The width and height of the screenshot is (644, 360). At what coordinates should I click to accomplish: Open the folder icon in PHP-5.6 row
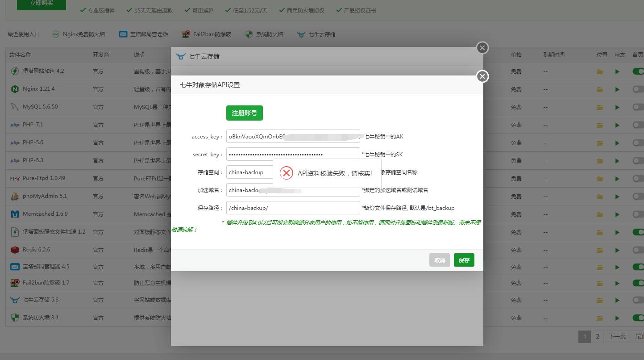pyautogui.click(x=600, y=143)
